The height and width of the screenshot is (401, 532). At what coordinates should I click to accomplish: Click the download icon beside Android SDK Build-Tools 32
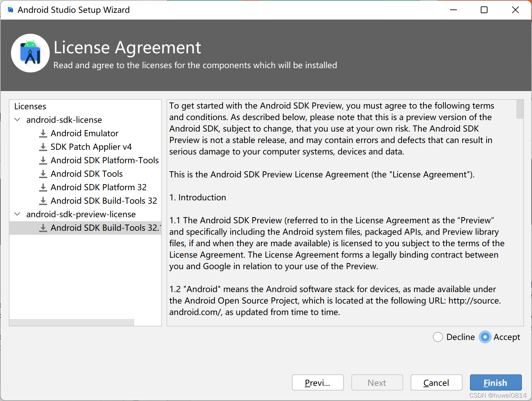[x=43, y=201]
